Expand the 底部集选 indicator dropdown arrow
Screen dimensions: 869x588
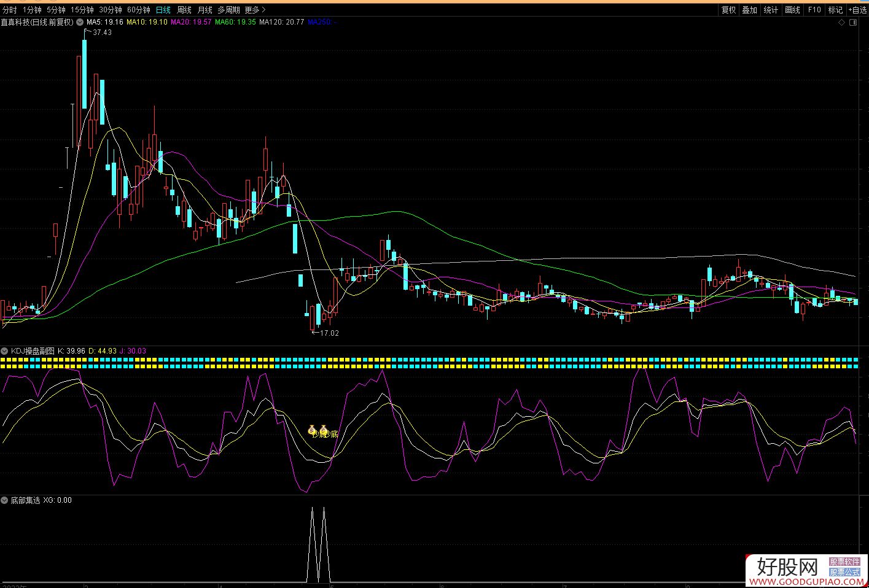(x=5, y=500)
